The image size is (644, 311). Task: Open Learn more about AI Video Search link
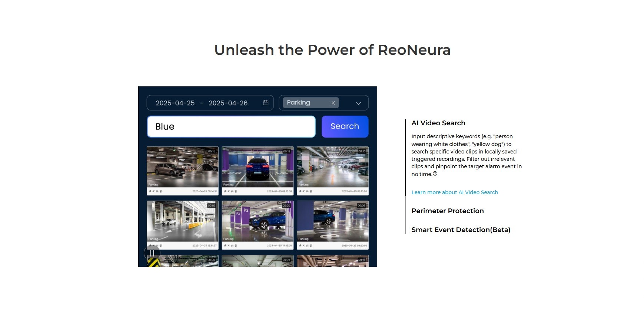click(x=454, y=192)
